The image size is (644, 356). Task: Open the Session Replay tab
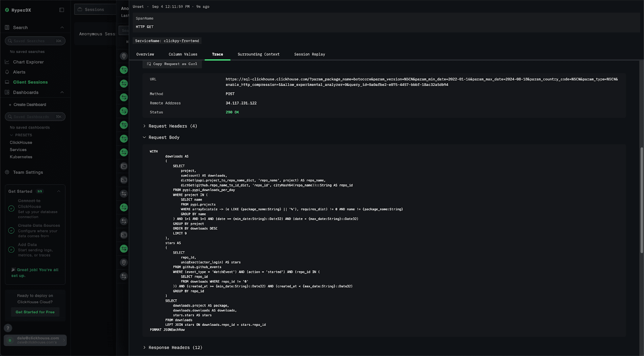309,54
